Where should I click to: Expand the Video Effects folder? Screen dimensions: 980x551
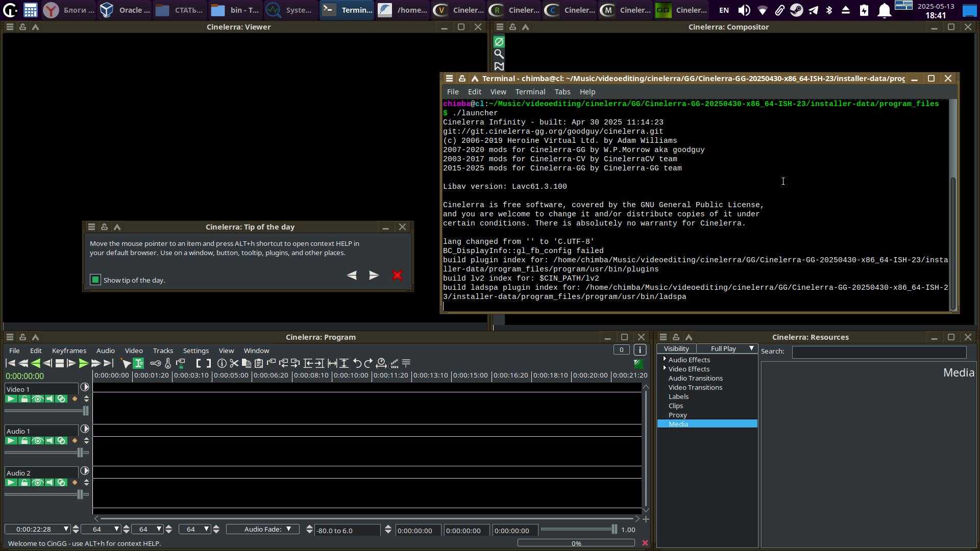665,368
